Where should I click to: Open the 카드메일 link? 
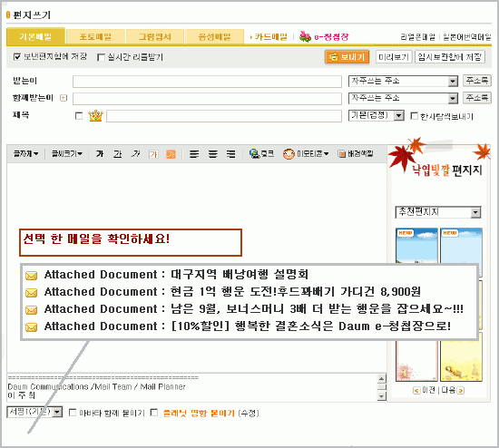pos(270,37)
